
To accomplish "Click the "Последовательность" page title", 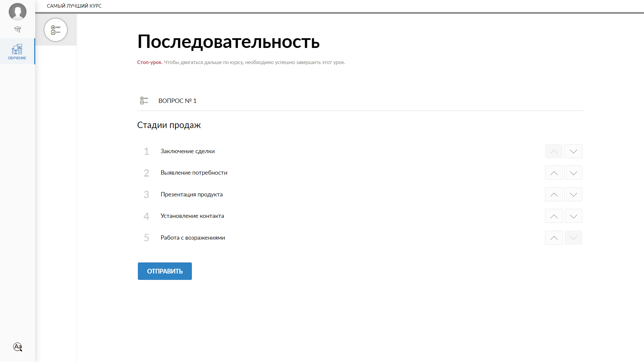I will 228,42.
